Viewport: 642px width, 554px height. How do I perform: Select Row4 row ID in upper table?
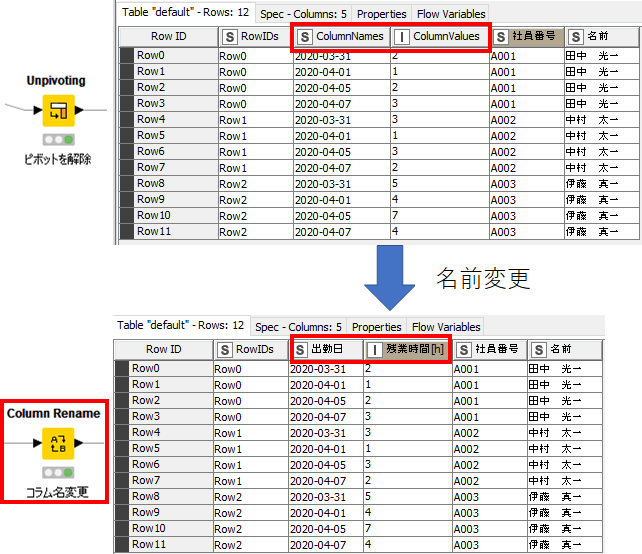click(x=168, y=119)
